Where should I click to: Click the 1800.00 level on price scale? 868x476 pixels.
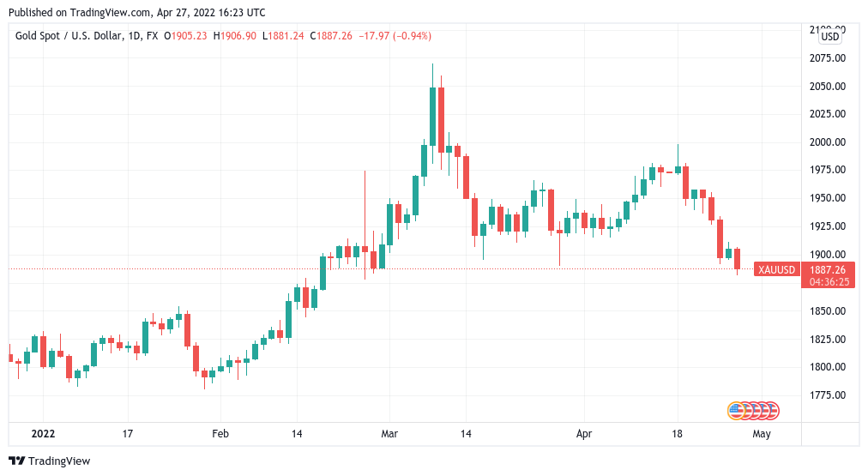828,367
